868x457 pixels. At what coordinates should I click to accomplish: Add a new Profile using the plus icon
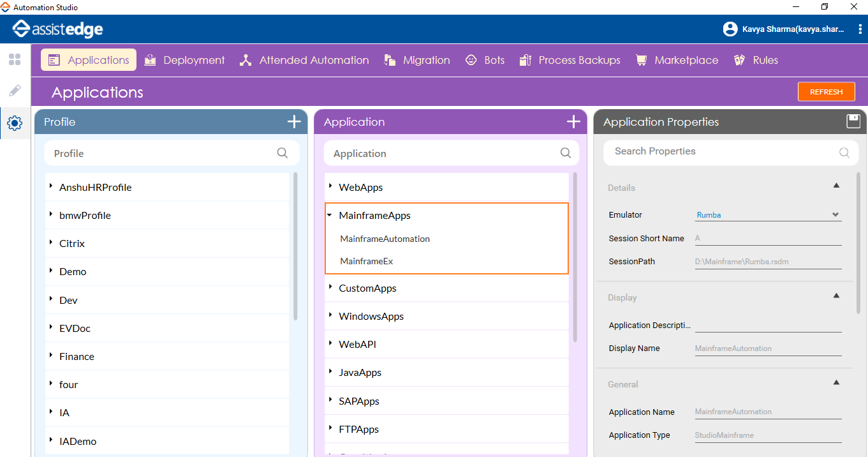point(294,121)
